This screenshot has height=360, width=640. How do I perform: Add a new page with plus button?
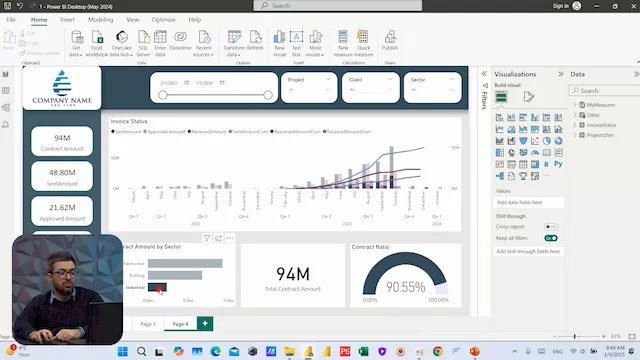(x=205, y=324)
